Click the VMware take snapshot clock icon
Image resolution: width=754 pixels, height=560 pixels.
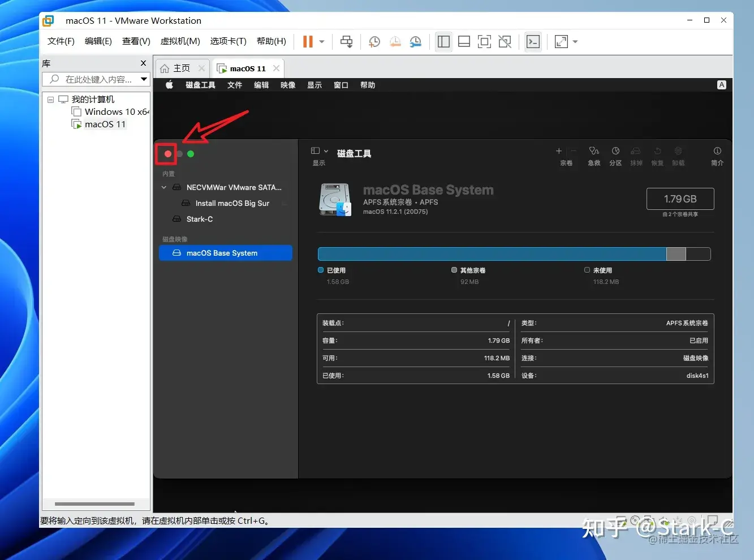[374, 42]
